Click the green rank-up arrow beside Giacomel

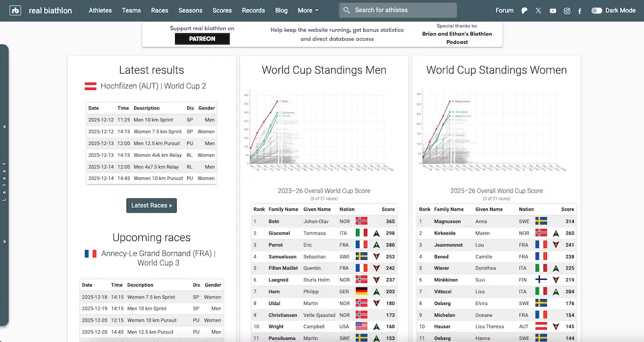[376, 232]
